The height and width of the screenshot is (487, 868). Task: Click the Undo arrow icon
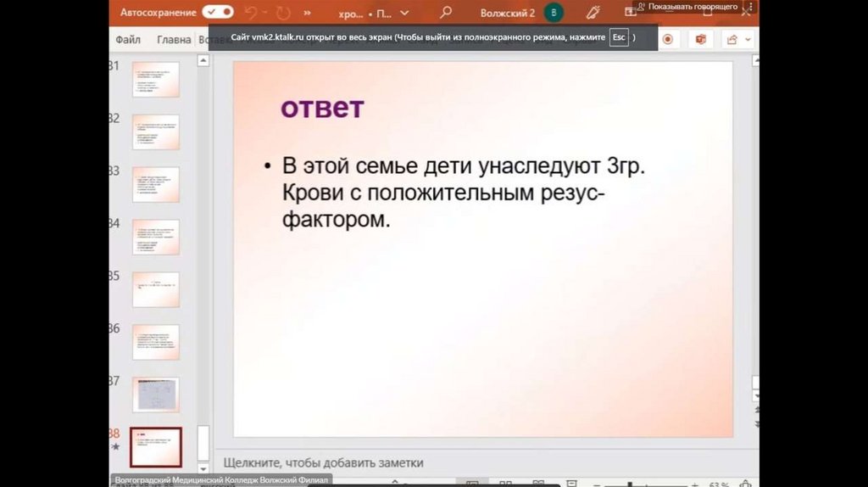click(250, 13)
